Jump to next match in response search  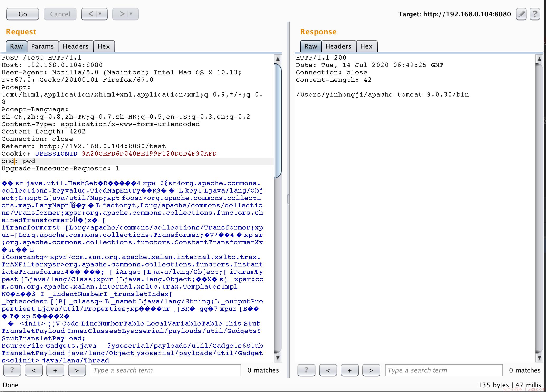371,370
